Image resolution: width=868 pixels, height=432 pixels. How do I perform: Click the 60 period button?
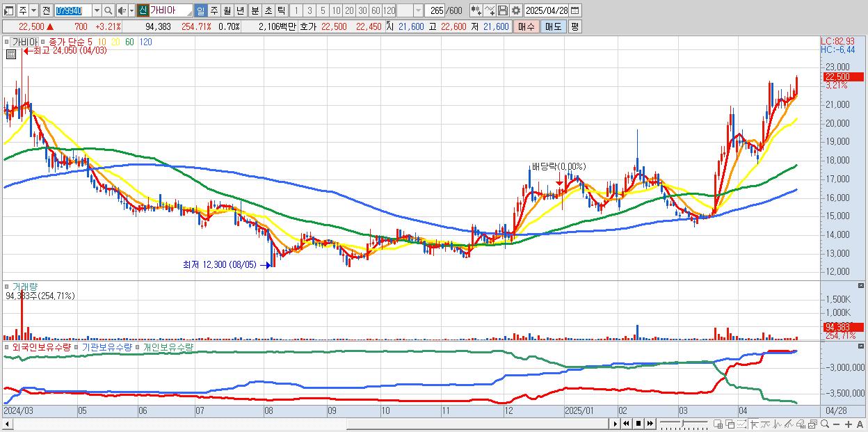pyautogui.click(x=376, y=10)
